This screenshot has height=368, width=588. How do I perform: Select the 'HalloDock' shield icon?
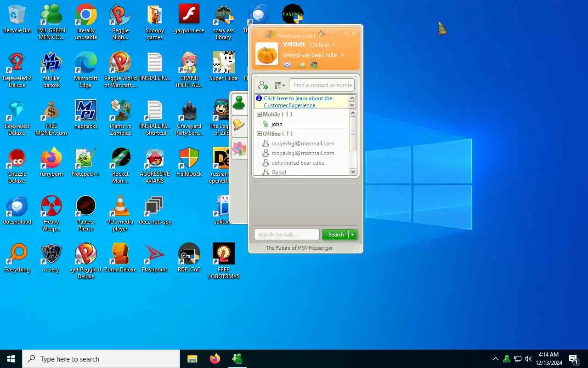189,162
